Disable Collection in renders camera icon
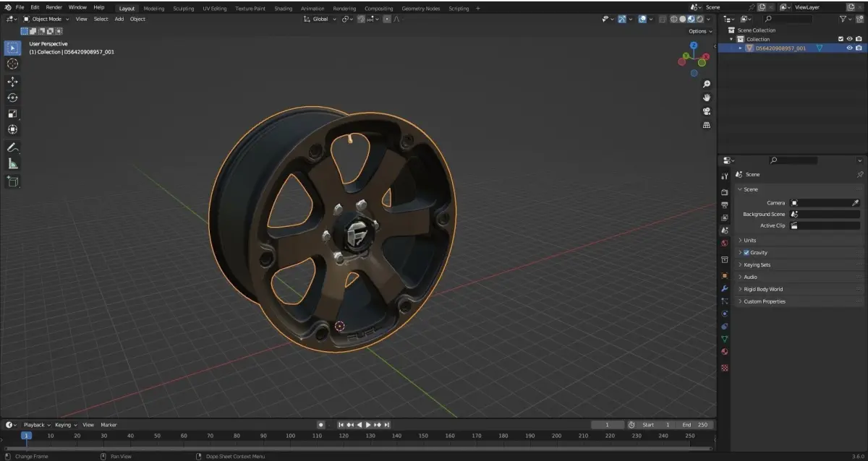 click(x=859, y=39)
